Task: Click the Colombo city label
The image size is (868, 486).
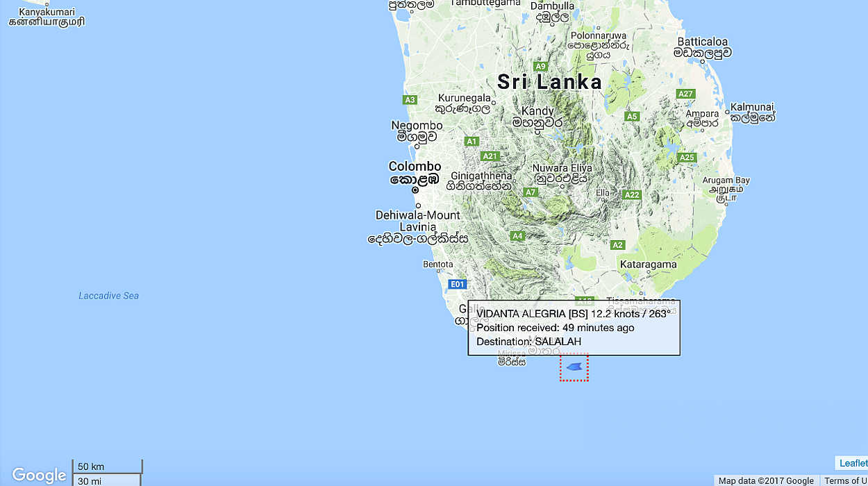Action: [415, 167]
